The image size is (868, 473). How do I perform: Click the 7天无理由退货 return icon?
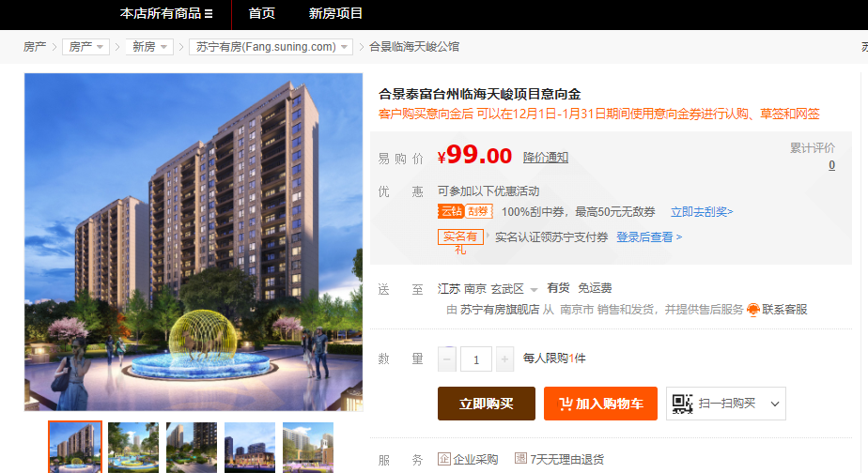tap(520, 458)
